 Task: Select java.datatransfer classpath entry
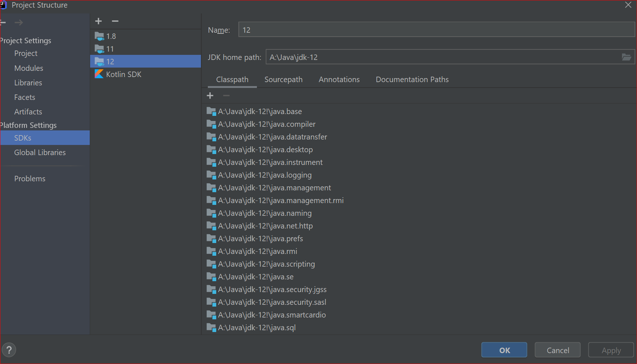267,137
